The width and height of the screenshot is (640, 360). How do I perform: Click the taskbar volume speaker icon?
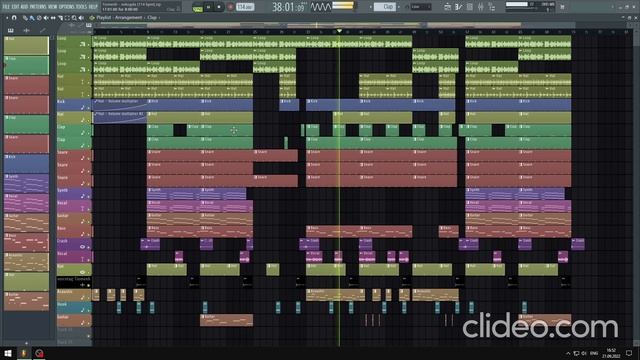[x=584, y=353]
